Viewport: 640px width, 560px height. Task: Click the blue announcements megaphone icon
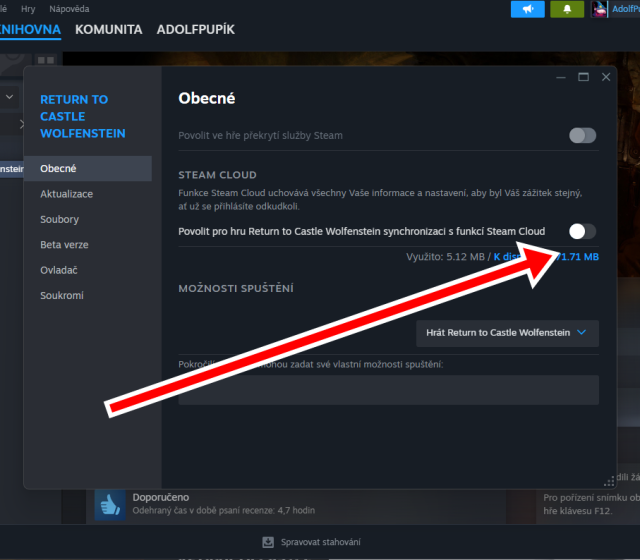[527, 9]
